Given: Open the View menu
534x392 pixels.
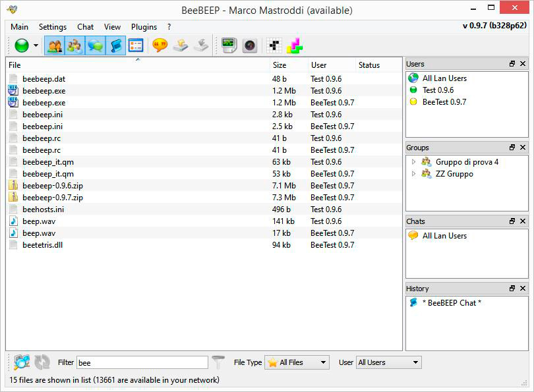Looking at the screenshot, I should [112, 27].
